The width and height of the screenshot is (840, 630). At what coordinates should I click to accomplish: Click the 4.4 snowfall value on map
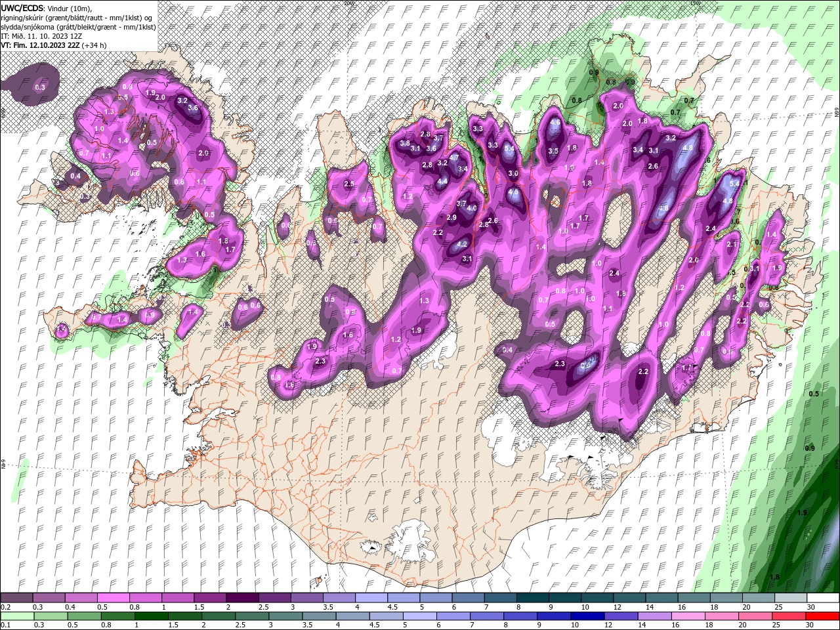click(442, 182)
